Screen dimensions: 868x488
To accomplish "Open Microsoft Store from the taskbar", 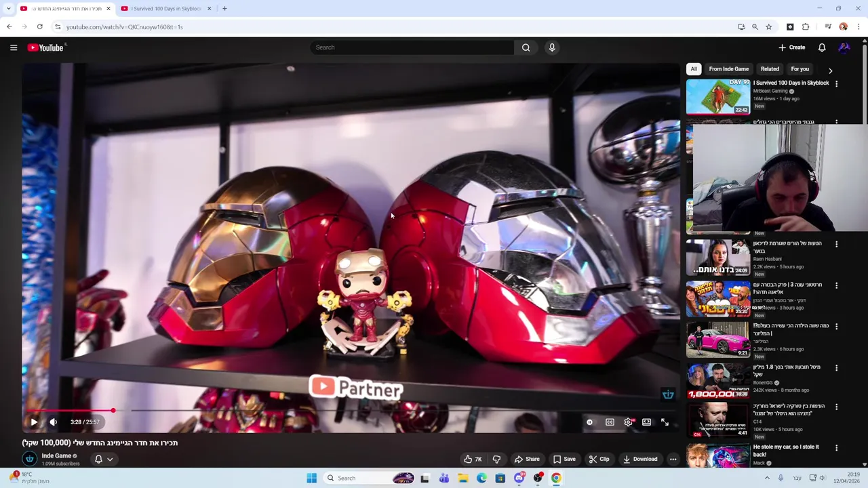I will pyautogui.click(x=500, y=478).
